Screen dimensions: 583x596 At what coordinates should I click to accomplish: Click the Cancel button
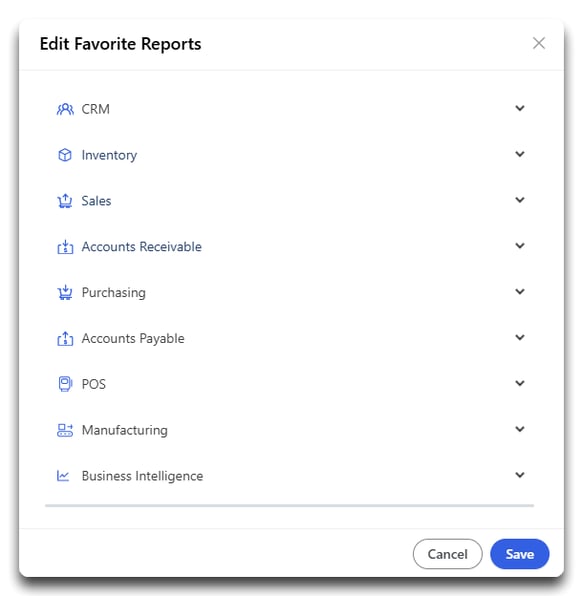pyautogui.click(x=447, y=554)
